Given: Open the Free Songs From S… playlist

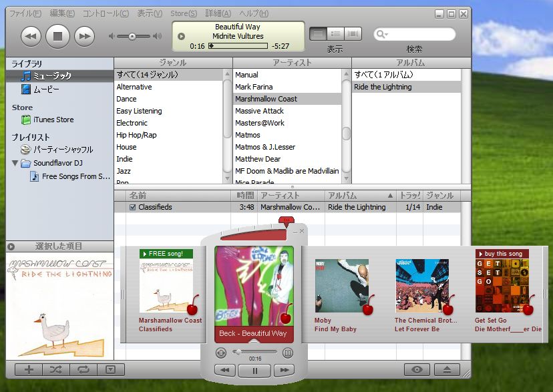Looking at the screenshot, I should (71, 176).
